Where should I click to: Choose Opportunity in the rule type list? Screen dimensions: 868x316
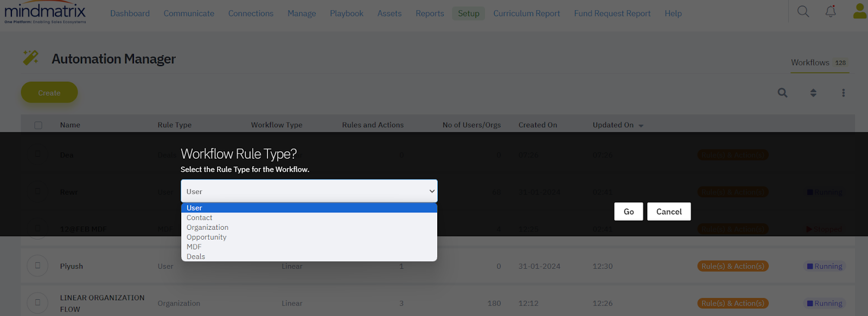pos(309,237)
